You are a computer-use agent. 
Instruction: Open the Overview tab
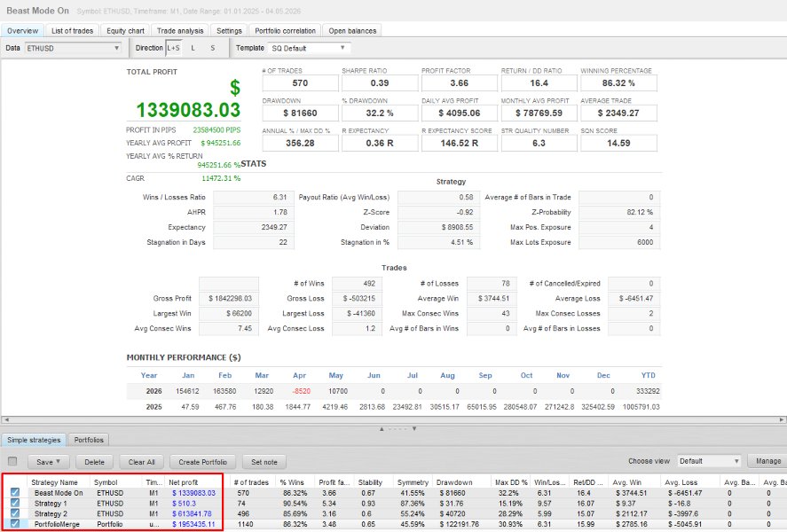(22, 30)
